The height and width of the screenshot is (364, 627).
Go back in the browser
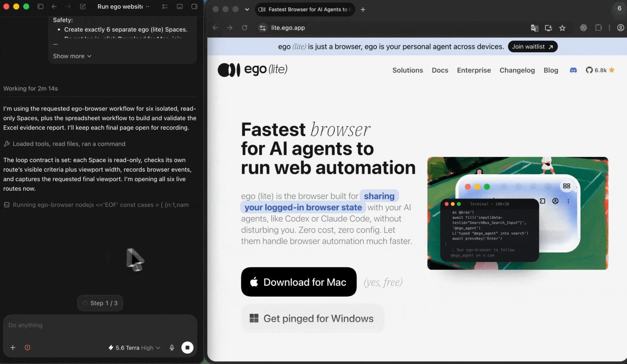tap(215, 28)
